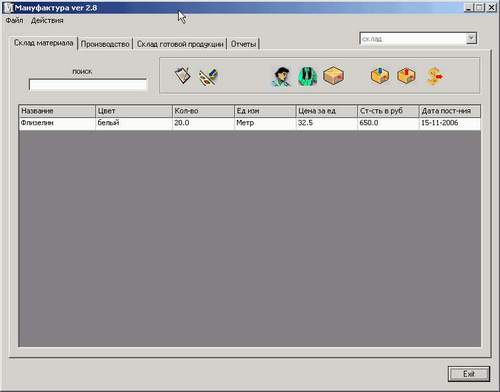Open the Файл menu
500x392 pixels.
14,21
